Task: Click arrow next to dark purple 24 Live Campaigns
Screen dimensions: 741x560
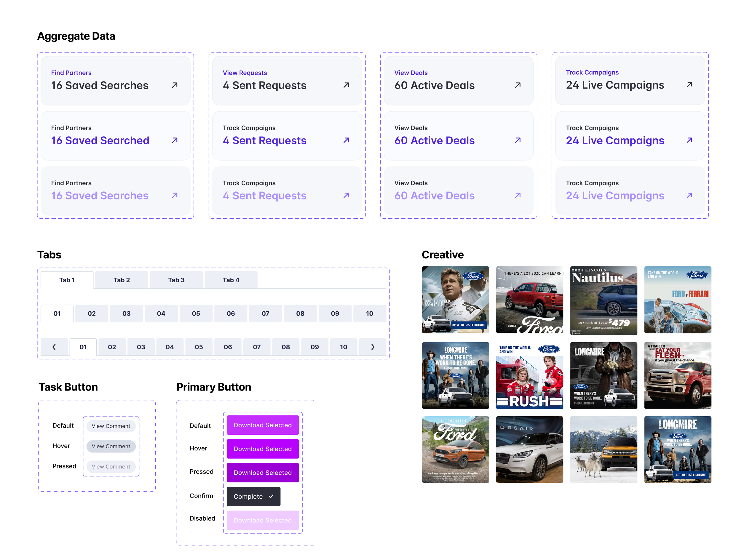Action: tap(689, 140)
